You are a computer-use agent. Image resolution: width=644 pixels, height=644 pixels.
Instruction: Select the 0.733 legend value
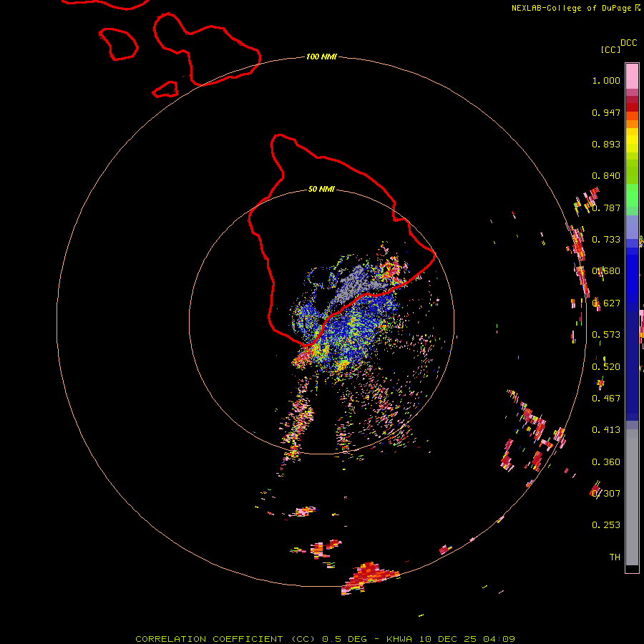click(x=606, y=240)
